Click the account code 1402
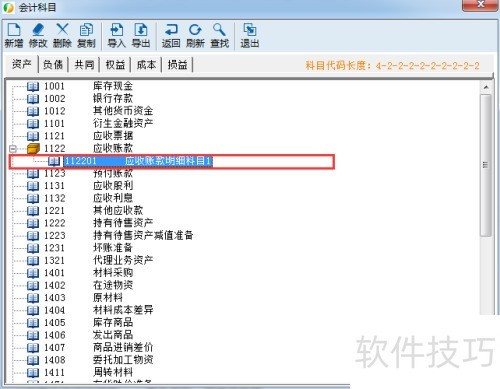The width and height of the screenshot is (500, 389). click(x=54, y=285)
